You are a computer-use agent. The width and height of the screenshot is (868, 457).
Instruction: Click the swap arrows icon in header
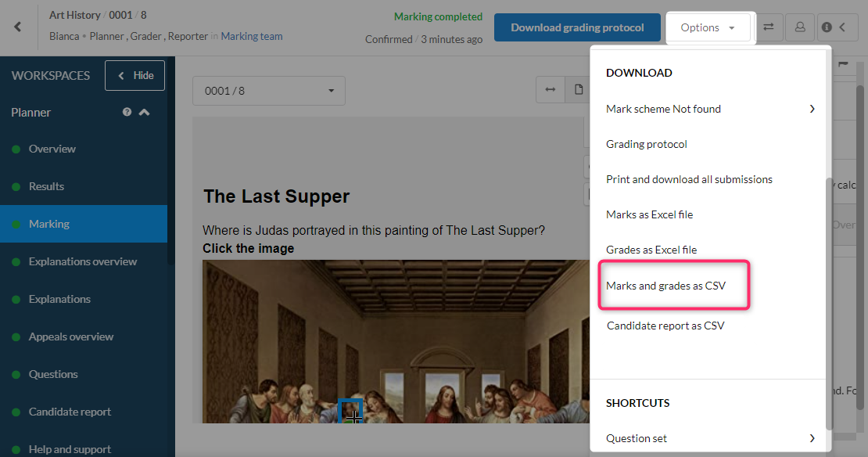tap(769, 27)
